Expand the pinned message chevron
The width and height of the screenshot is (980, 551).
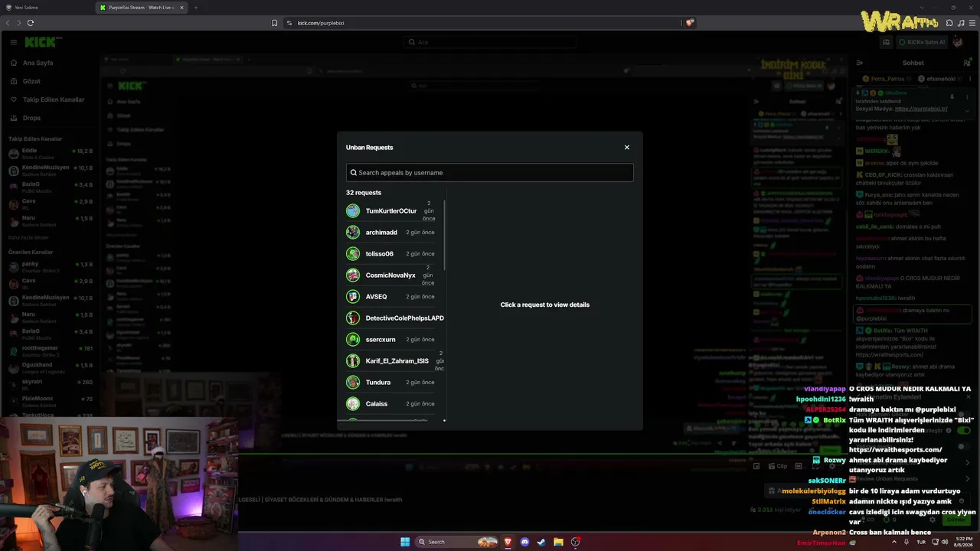(x=967, y=110)
